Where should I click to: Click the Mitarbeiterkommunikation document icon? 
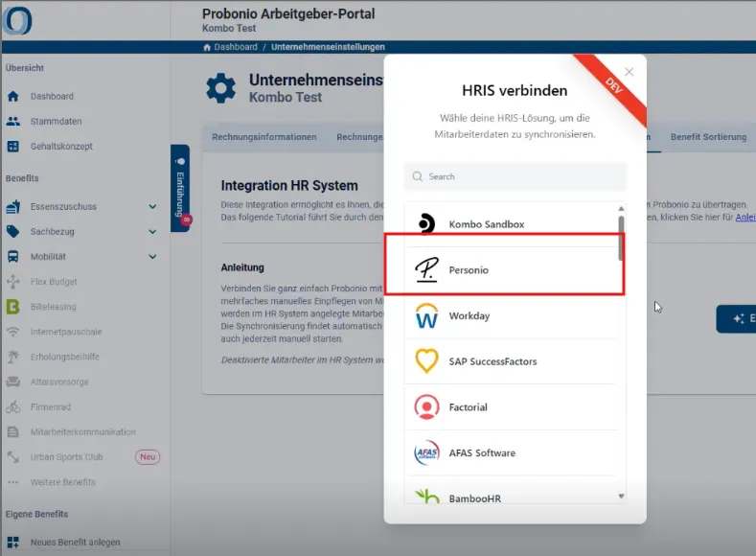click(x=13, y=432)
